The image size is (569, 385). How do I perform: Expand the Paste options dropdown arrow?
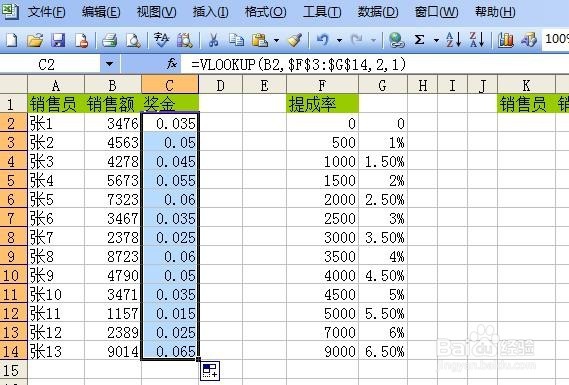click(277, 40)
